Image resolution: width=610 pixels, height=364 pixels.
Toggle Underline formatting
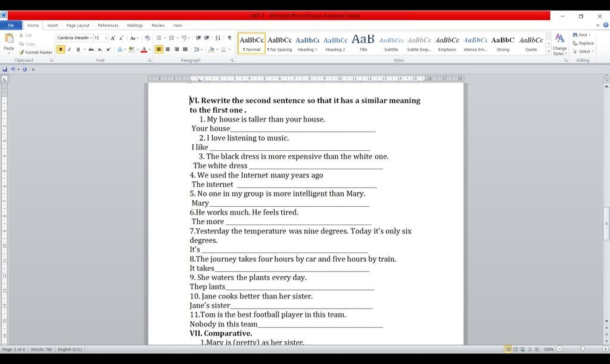click(x=78, y=49)
